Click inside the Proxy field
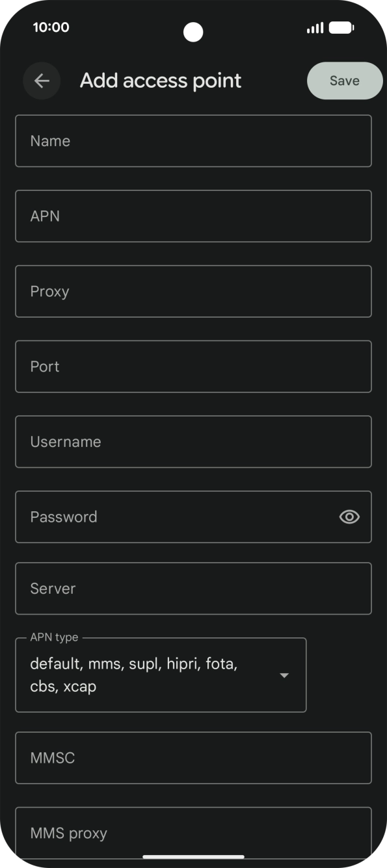This screenshot has width=387, height=868. [x=193, y=291]
